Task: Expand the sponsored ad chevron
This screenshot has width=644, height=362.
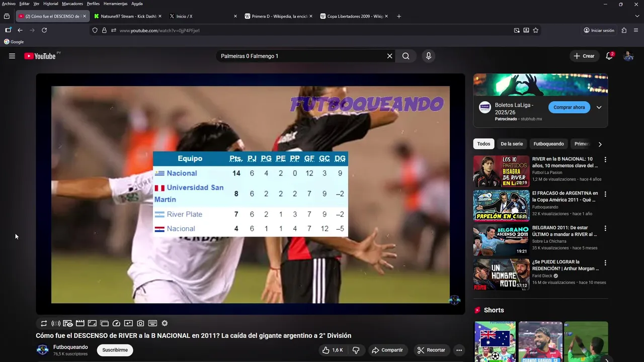Action: [x=599, y=107]
